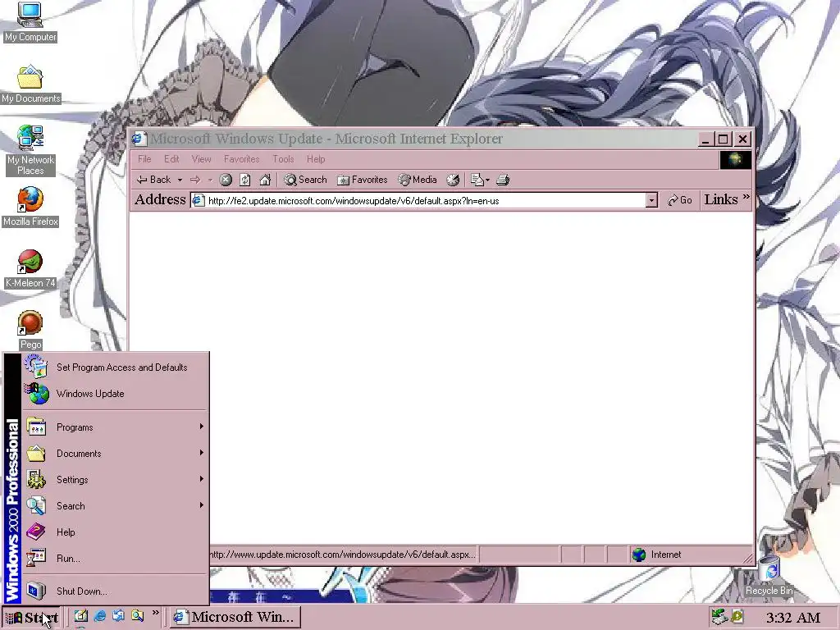This screenshot has height=630, width=840.
Task: Click inside the Address bar URL field
Action: click(x=426, y=201)
